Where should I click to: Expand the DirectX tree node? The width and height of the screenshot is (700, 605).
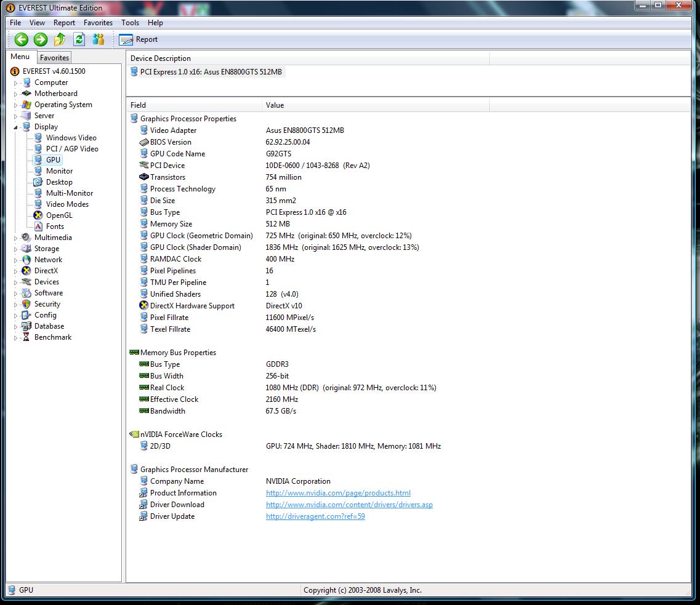coord(15,271)
